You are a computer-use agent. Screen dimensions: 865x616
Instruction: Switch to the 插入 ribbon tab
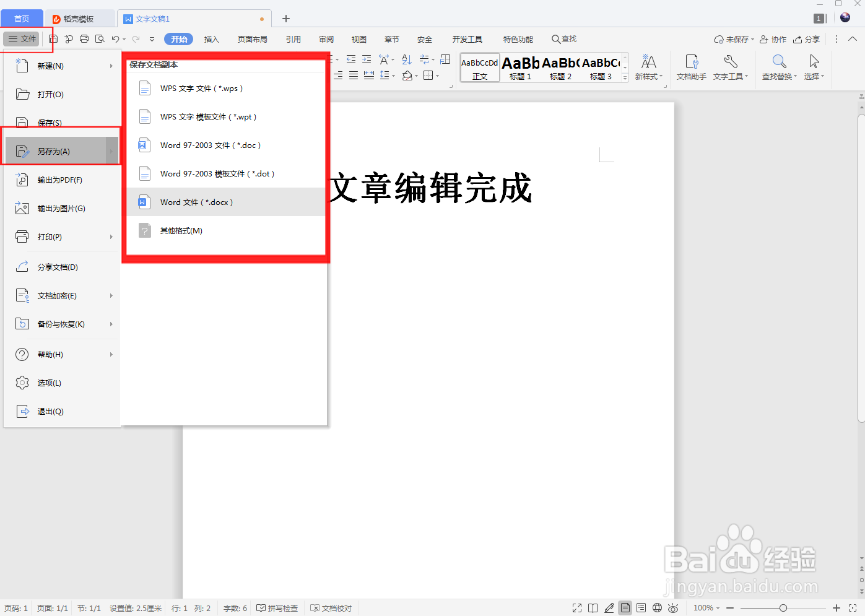[x=211, y=38]
